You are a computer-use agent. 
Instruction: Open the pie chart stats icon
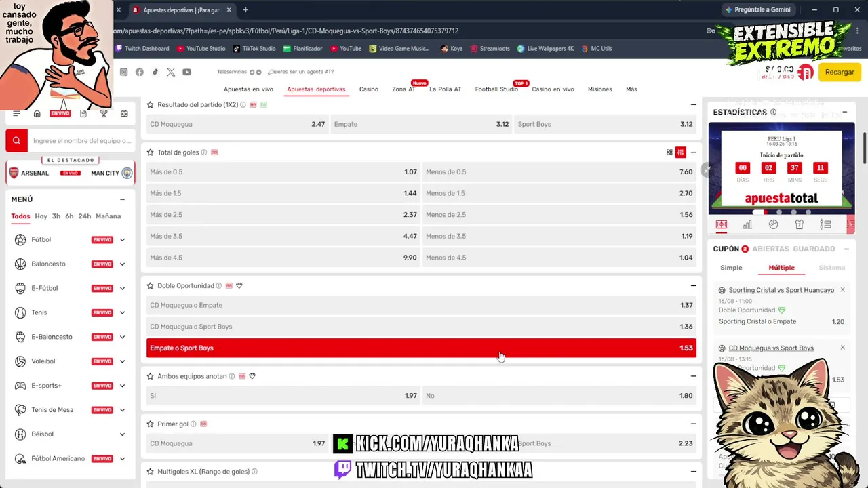[773, 224]
